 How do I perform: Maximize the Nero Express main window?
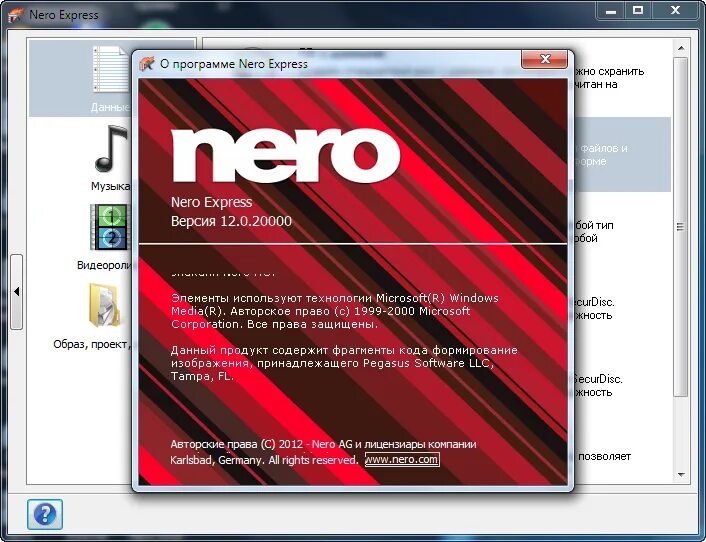coord(638,11)
